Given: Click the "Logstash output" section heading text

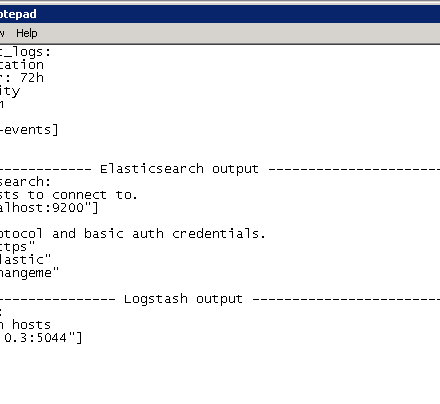Looking at the screenshot, I should click(x=183, y=299).
